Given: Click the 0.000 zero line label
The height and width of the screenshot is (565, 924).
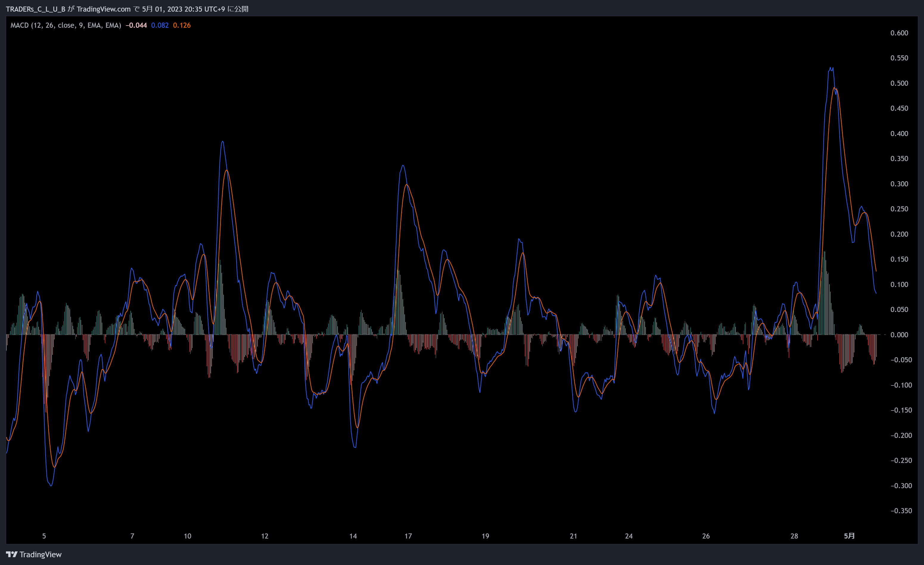Looking at the screenshot, I should 899,335.
